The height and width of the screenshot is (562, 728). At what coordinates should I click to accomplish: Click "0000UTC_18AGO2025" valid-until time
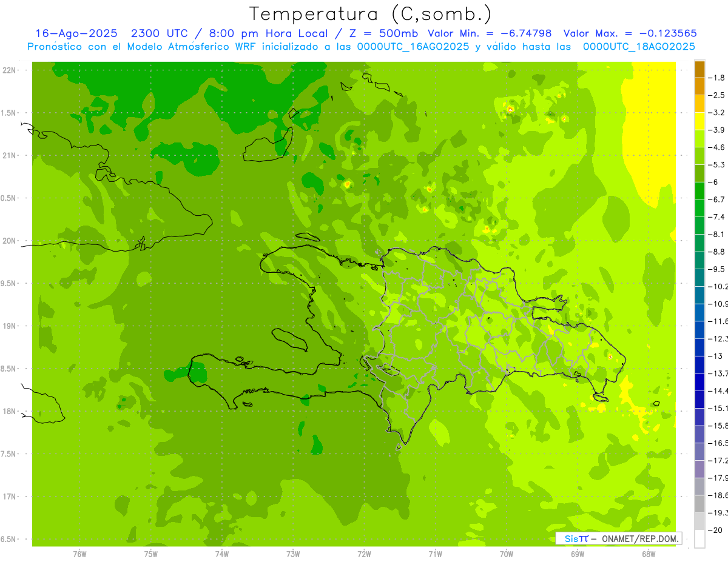coord(639,47)
